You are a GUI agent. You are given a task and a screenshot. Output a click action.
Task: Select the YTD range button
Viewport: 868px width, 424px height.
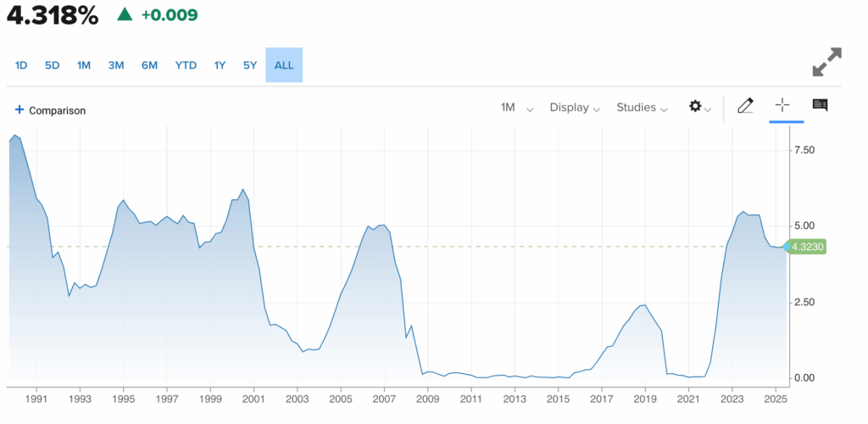click(186, 65)
